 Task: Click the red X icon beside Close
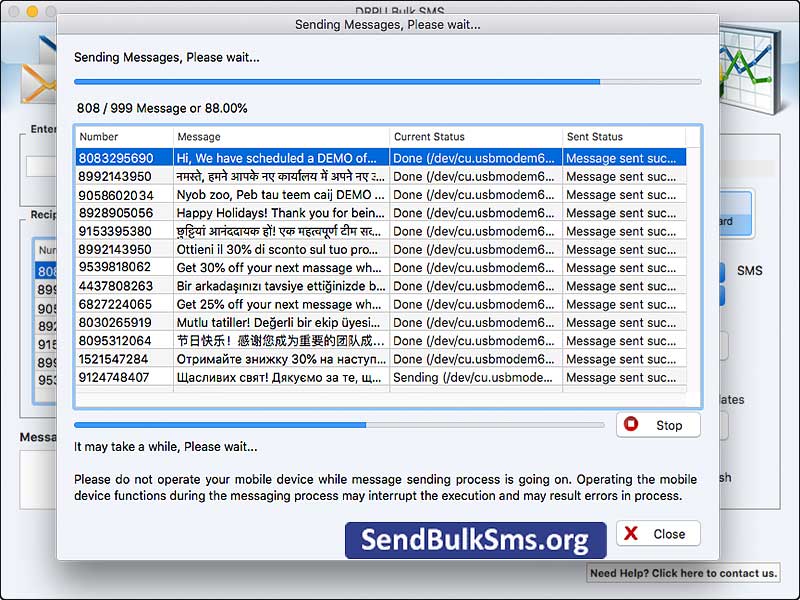tap(629, 533)
